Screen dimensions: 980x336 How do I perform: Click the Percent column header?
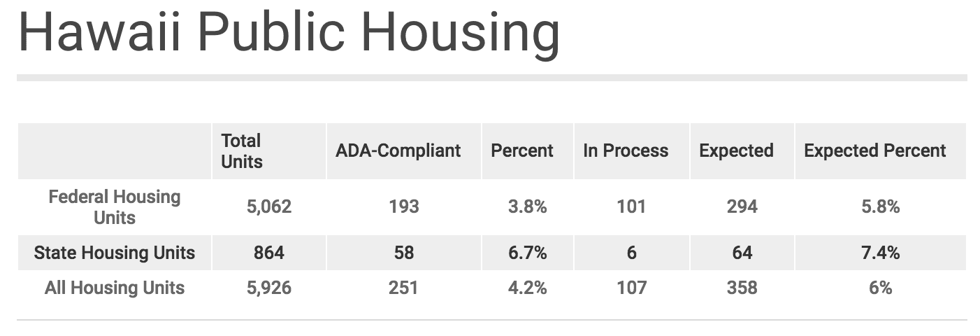coord(522,151)
